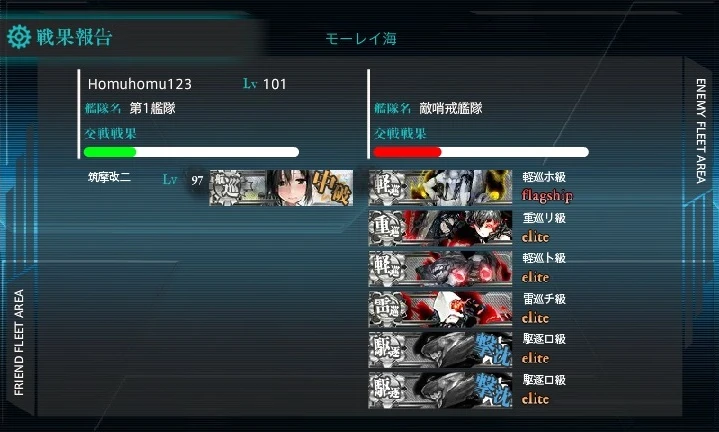Click the 敵哨戒艦隊 enemy fleet name

click(x=451, y=108)
